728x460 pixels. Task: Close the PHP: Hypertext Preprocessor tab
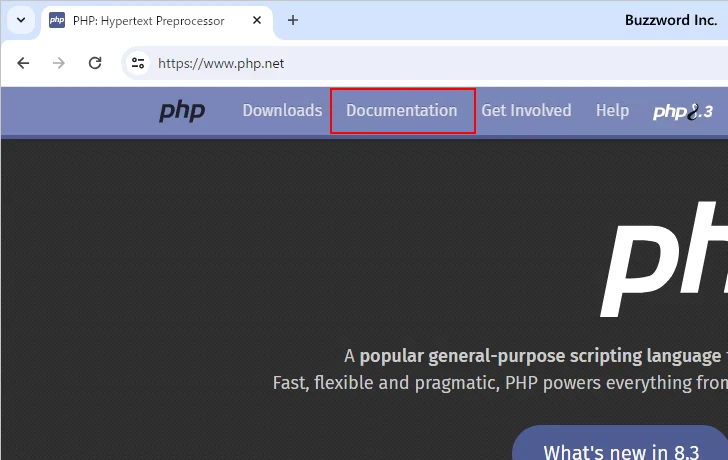[257, 20]
